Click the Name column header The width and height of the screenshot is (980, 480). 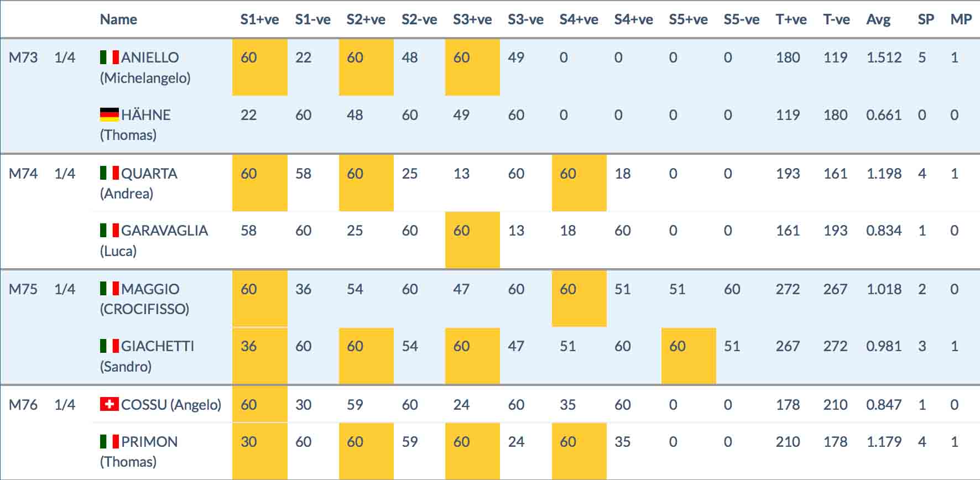point(118,19)
